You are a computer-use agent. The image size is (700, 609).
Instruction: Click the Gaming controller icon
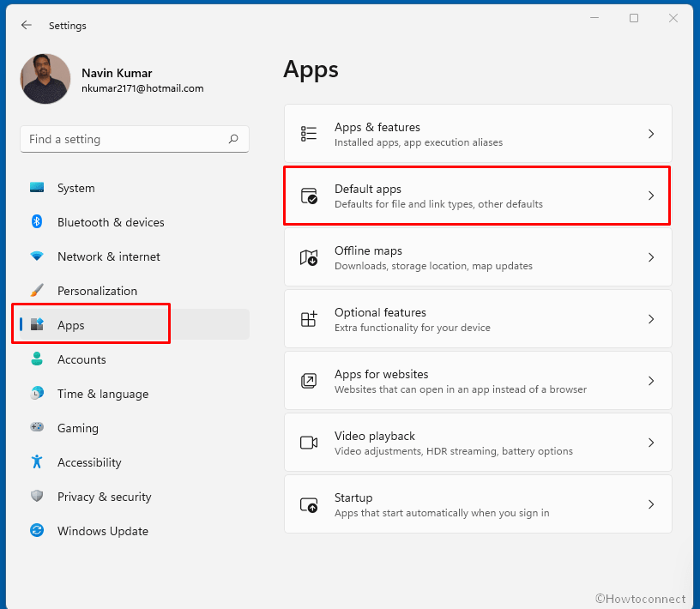point(37,427)
